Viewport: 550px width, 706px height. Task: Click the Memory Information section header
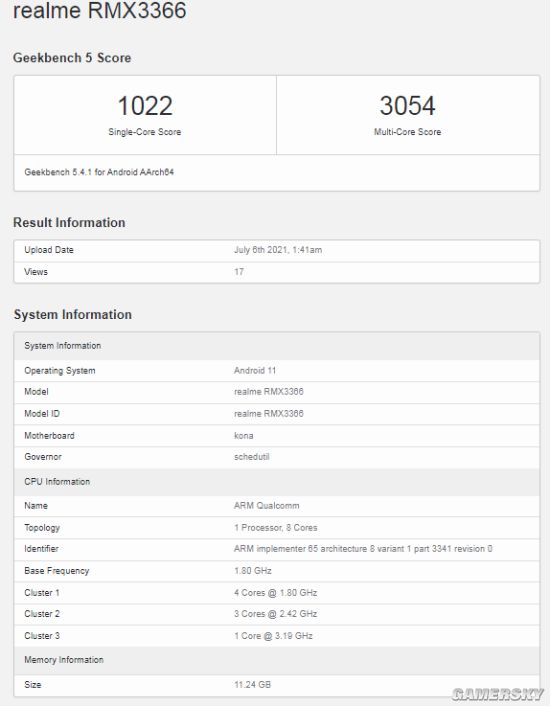[x=277, y=660]
